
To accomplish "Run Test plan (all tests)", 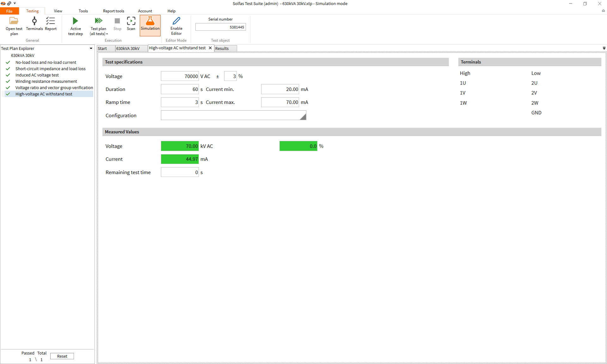I will point(98,21).
